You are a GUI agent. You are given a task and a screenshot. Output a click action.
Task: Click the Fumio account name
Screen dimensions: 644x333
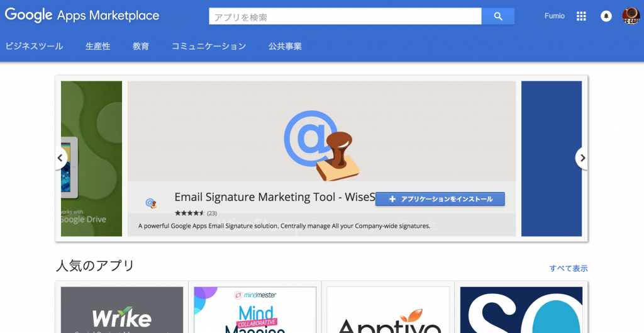(555, 16)
